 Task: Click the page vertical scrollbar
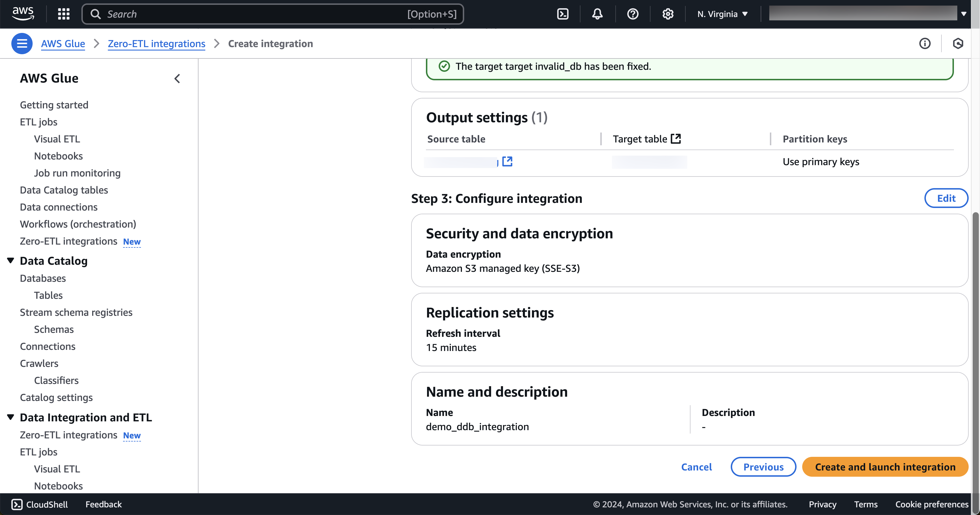975,342
